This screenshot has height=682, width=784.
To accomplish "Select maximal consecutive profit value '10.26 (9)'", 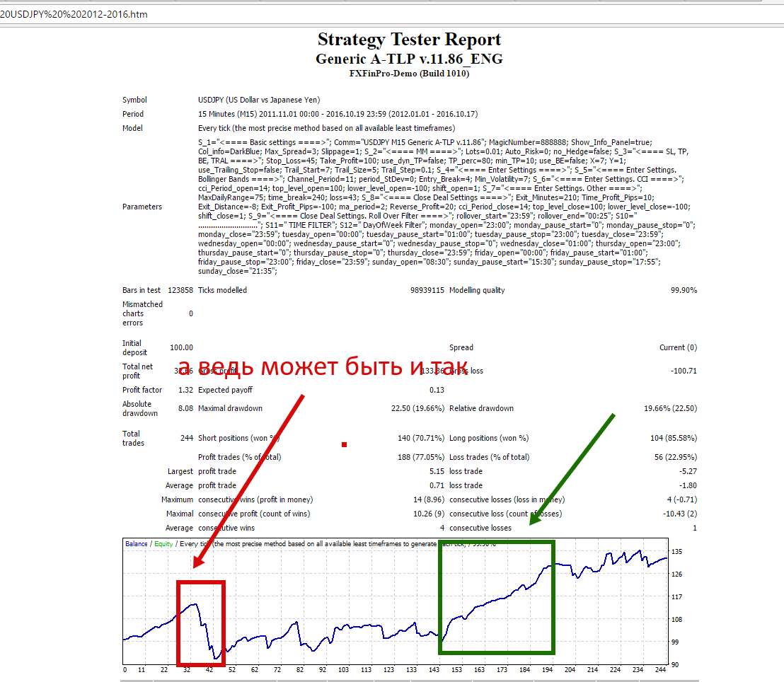I will [x=429, y=514].
